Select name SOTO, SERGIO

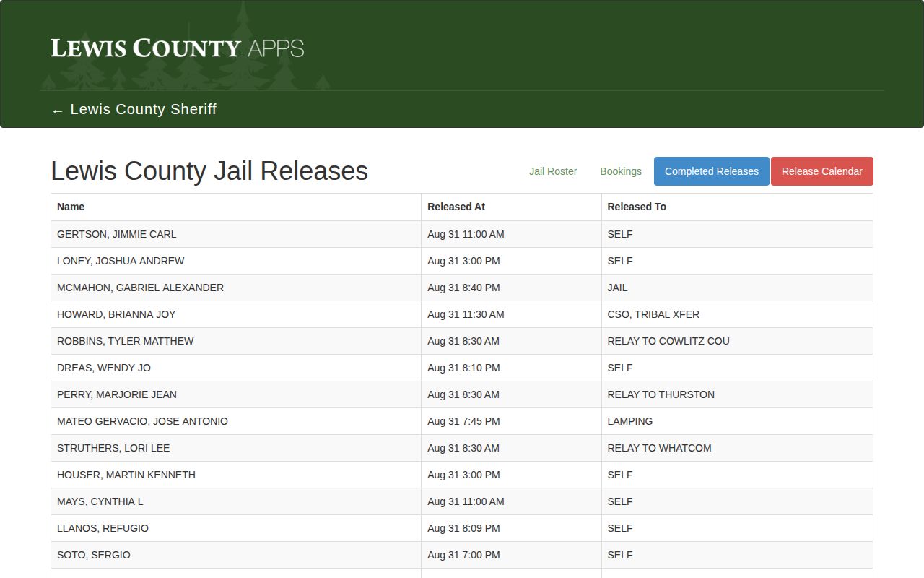coord(94,555)
